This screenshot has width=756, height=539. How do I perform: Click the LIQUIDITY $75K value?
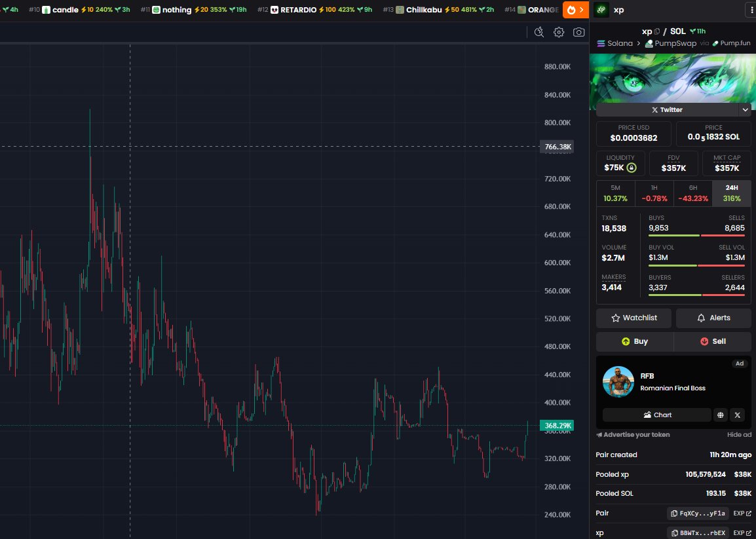pos(614,168)
